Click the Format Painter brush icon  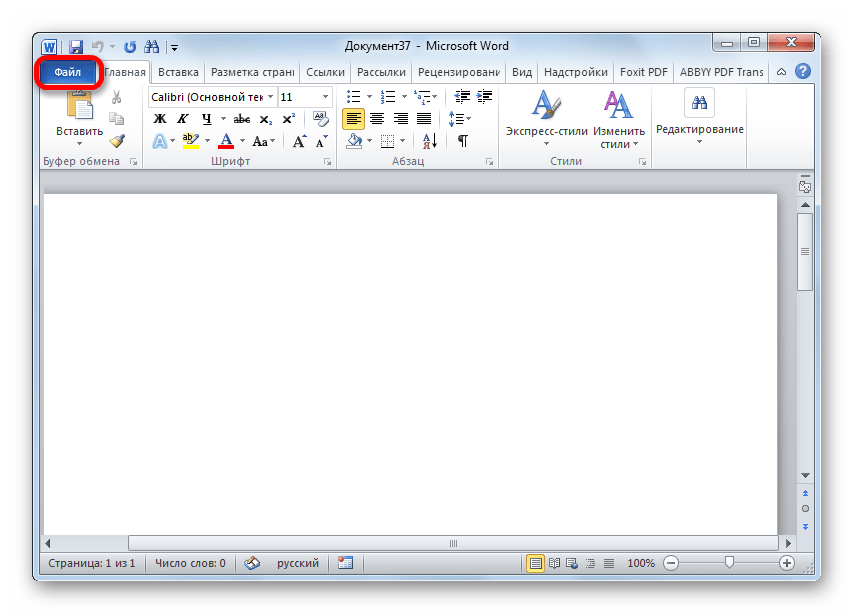(x=117, y=141)
